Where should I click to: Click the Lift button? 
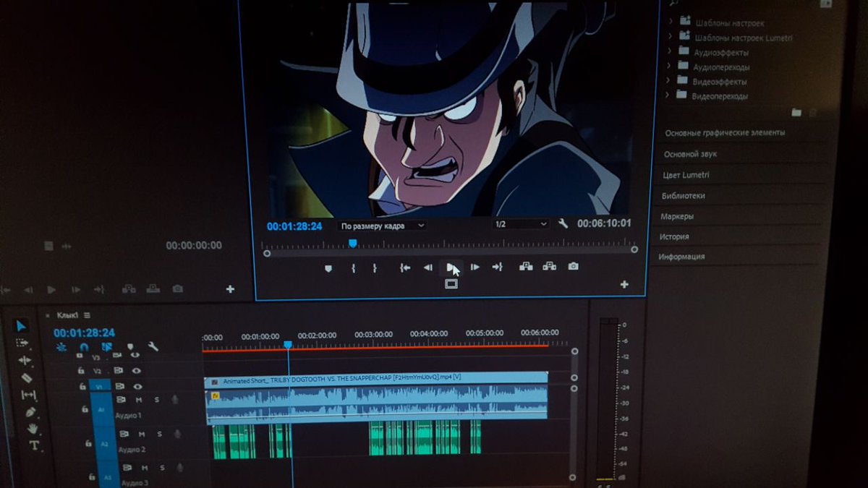(x=526, y=267)
